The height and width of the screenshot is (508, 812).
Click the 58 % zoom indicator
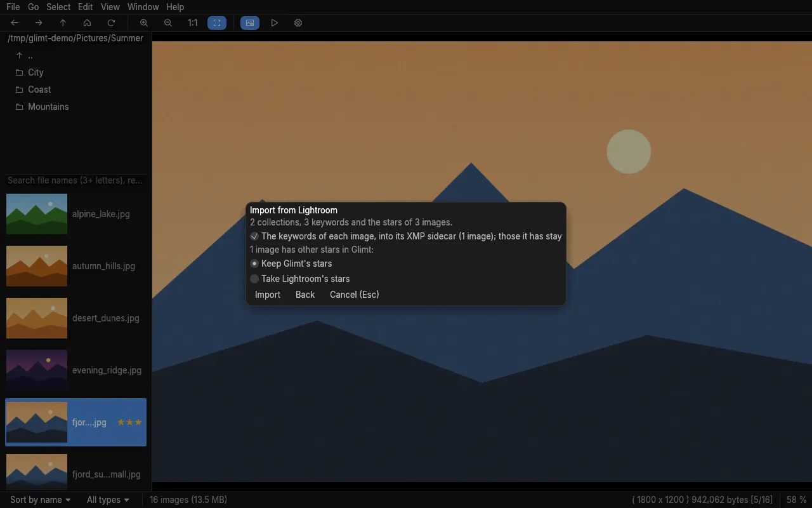point(797,500)
